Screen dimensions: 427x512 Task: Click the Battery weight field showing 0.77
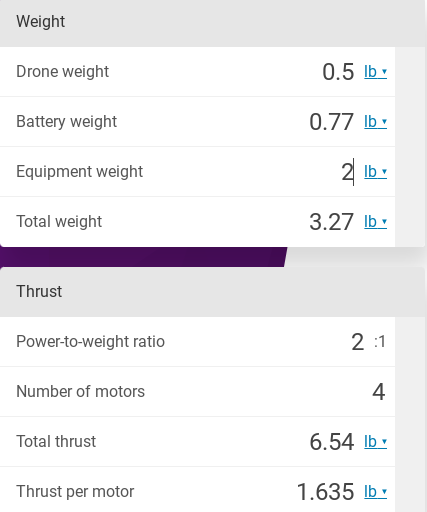(331, 122)
